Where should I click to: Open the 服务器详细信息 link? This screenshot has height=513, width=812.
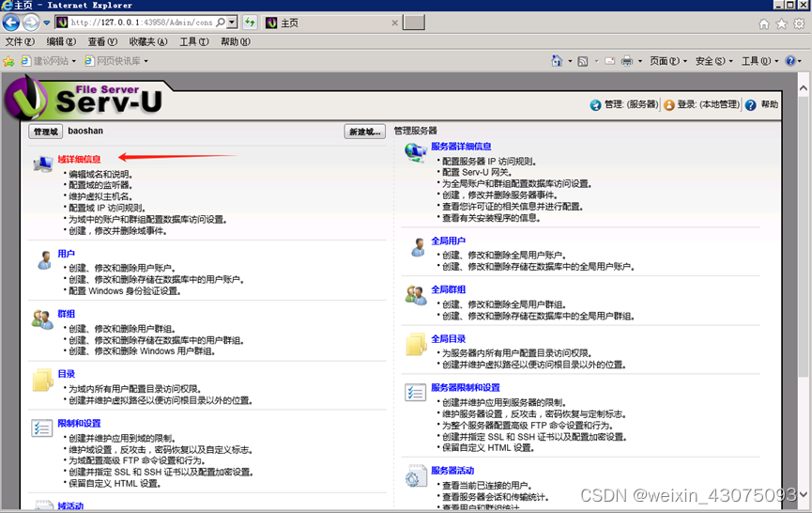pos(461,147)
